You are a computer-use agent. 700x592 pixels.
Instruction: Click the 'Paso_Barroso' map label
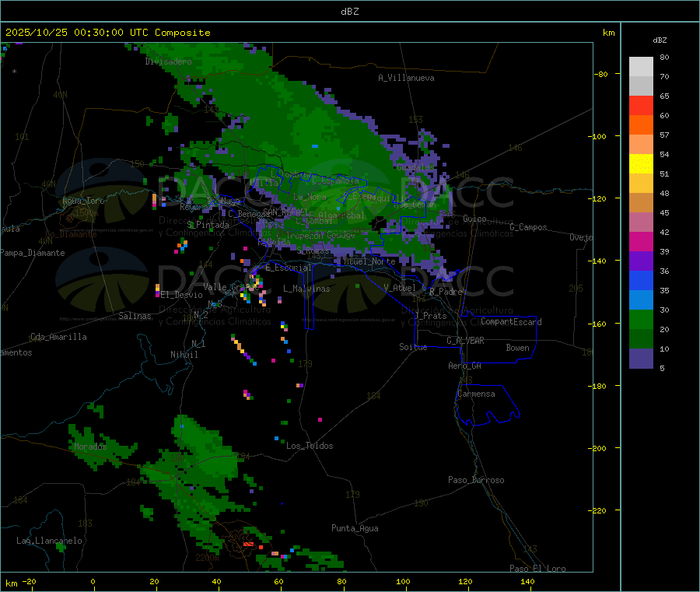click(x=476, y=481)
